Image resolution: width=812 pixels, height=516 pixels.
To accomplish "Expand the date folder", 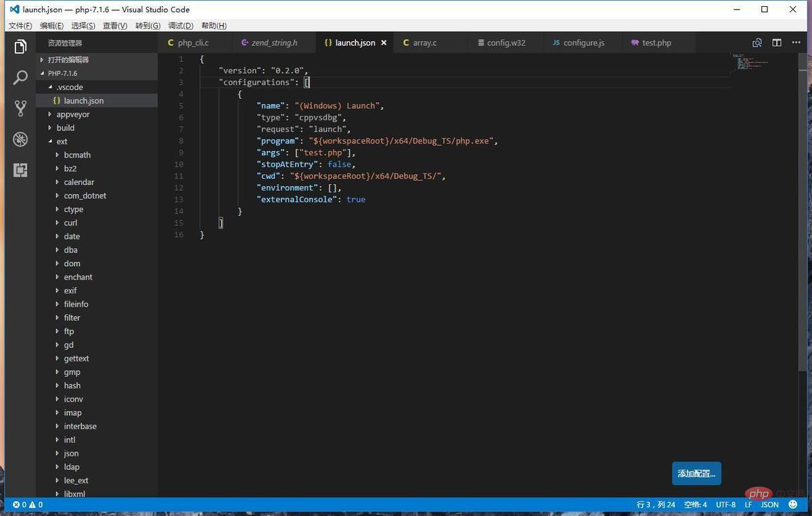I will pos(97,236).
